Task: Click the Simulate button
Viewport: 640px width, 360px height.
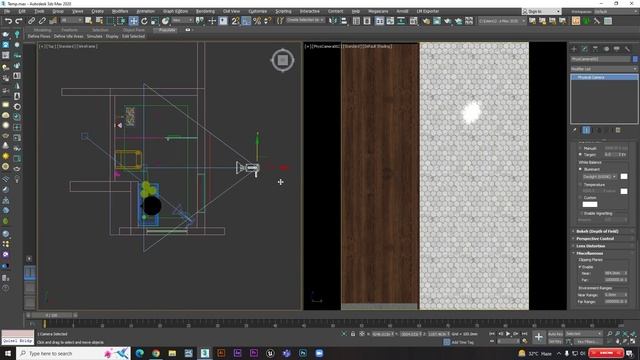Action: 94,36
